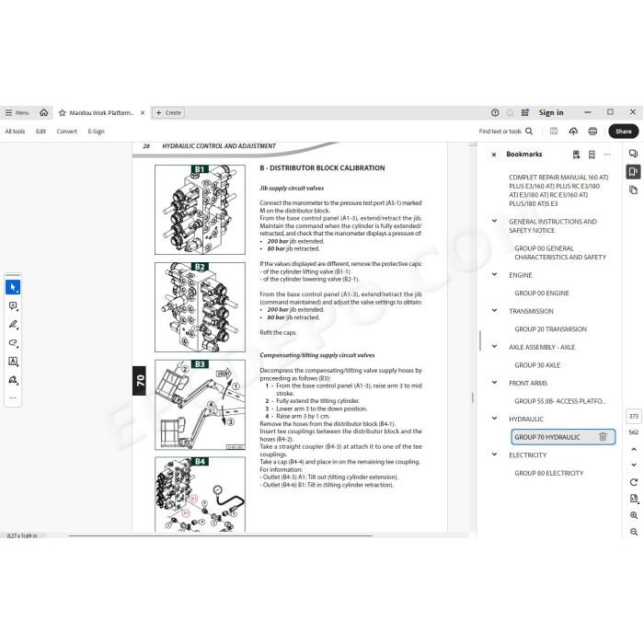Open more tools ellipsis in quick toolbar
The image size is (644, 644).
(13, 397)
